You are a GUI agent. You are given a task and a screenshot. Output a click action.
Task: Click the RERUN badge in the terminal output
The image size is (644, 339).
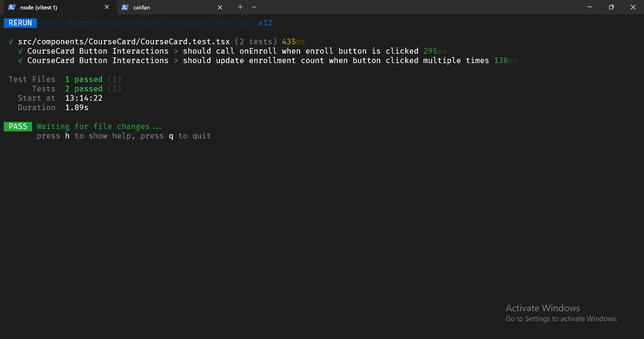pos(20,23)
